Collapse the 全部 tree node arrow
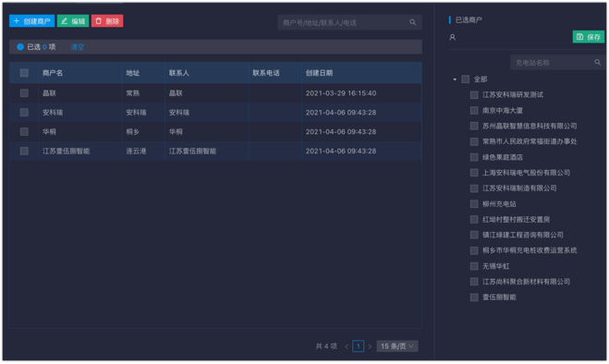Viewport: 609px width, 364px height. (x=455, y=79)
